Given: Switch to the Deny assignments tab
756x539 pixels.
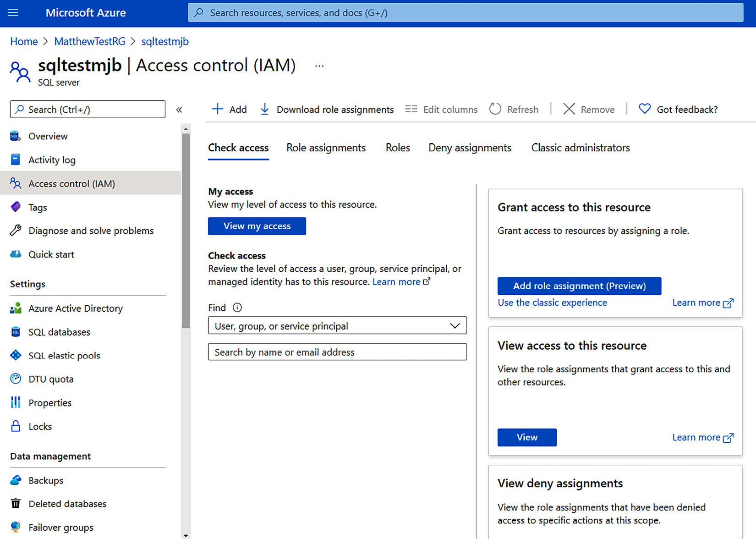Looking at the screenshot, I should [470, 148].
